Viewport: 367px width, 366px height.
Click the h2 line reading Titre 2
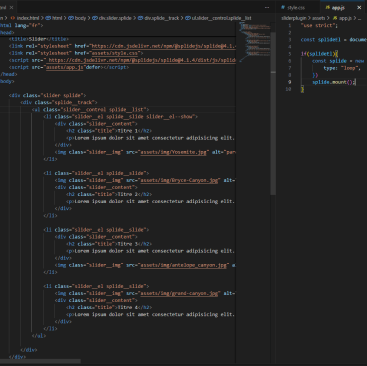pyautogui.click(x=109, y=194)
